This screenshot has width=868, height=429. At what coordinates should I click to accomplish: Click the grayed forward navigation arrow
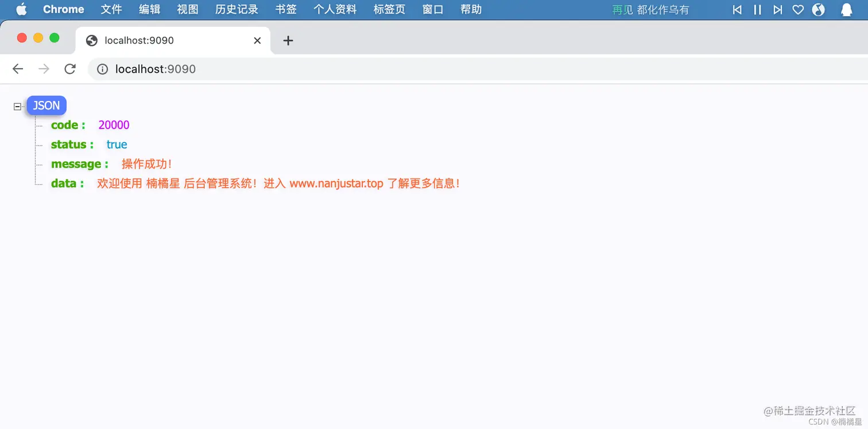(44, 69)
